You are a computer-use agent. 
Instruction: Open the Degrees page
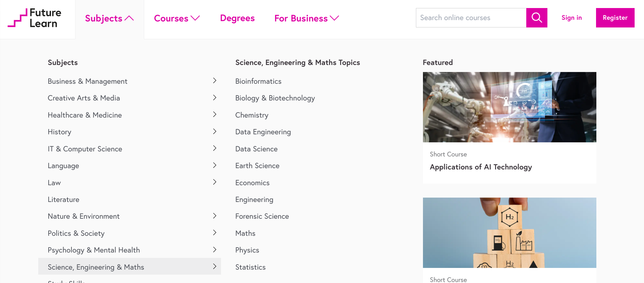coord(237,18)
